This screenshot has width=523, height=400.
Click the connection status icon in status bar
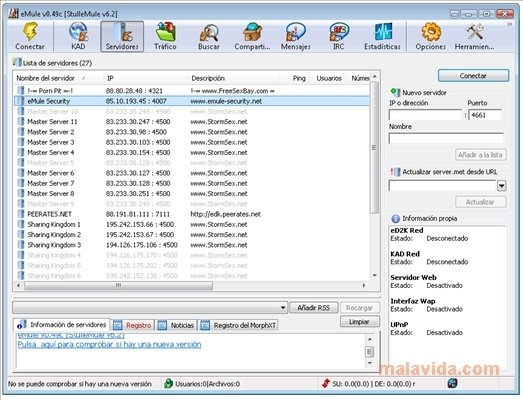tap(452, 383)
